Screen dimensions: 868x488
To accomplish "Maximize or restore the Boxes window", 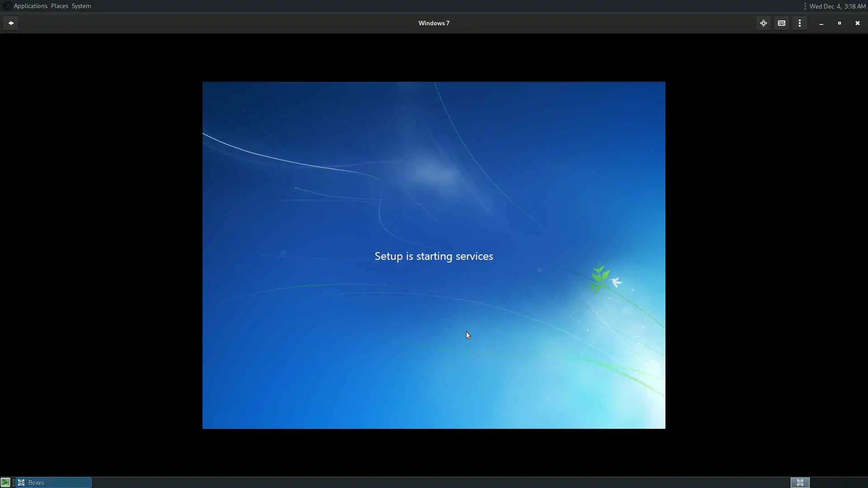I will click(x=840, y=23).
